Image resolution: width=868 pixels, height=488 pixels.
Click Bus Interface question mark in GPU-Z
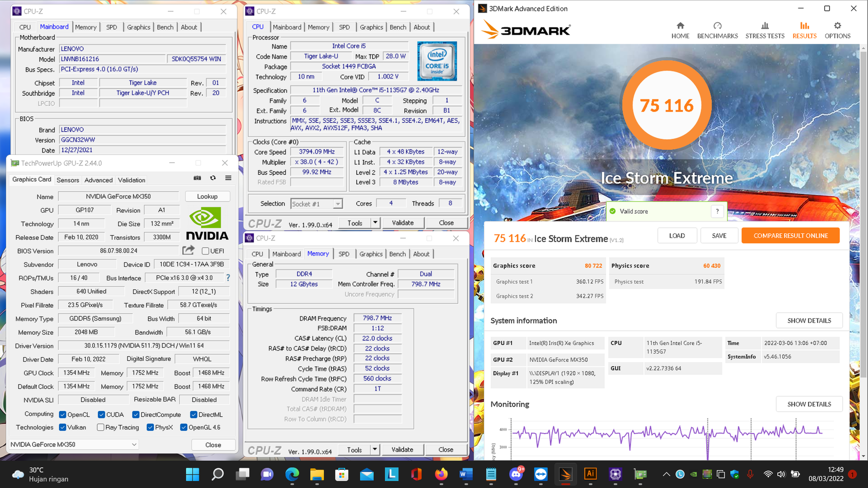coord(228,278)
